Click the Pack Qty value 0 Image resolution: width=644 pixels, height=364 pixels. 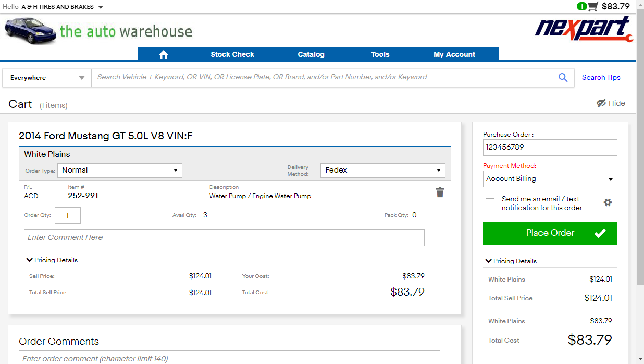point(414,215)
